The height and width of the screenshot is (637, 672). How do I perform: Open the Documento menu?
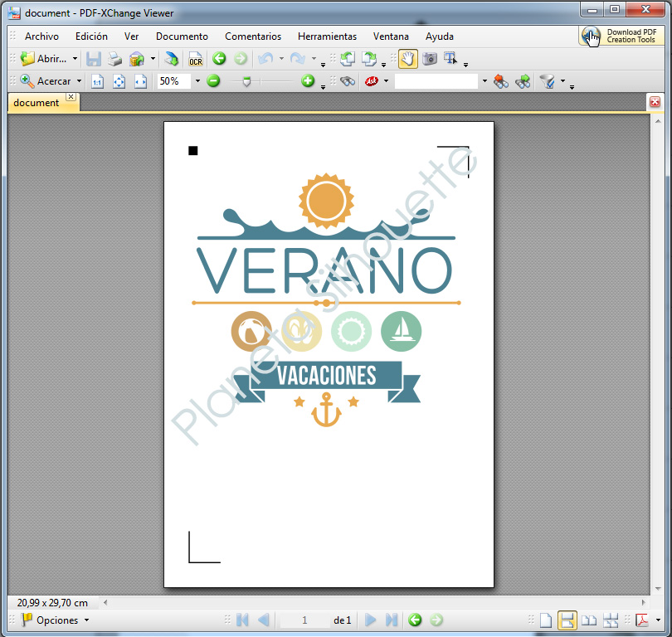point(182,36)
